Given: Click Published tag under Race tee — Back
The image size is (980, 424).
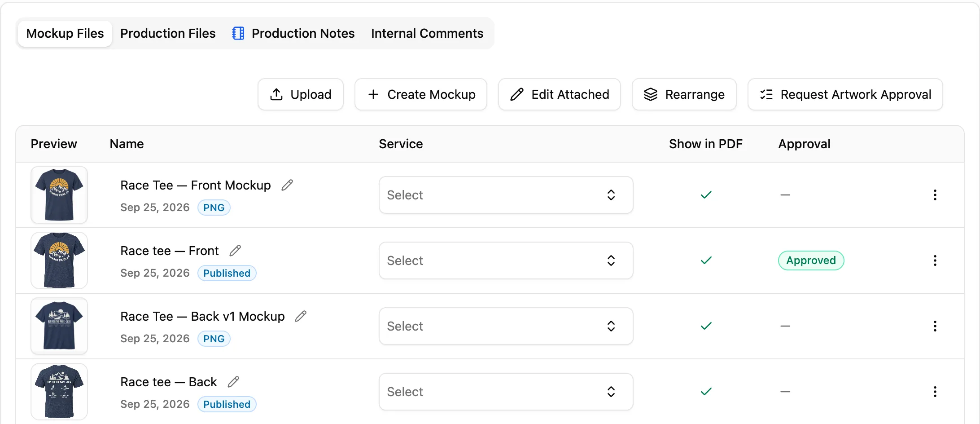Looking at the screenshot, I should pos(227,404).
